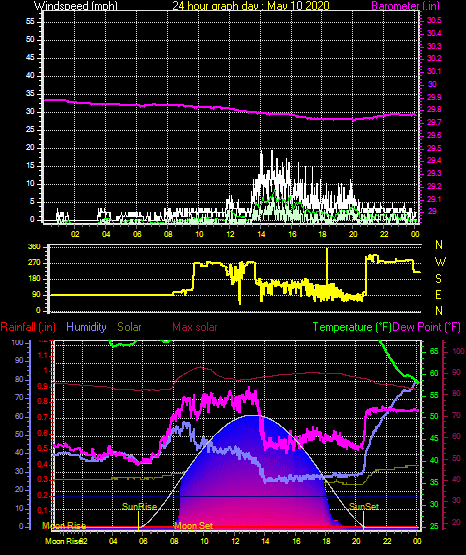Select the Solar legend label
This screenshot has width=466, height=555.
[x=129, y=327]
